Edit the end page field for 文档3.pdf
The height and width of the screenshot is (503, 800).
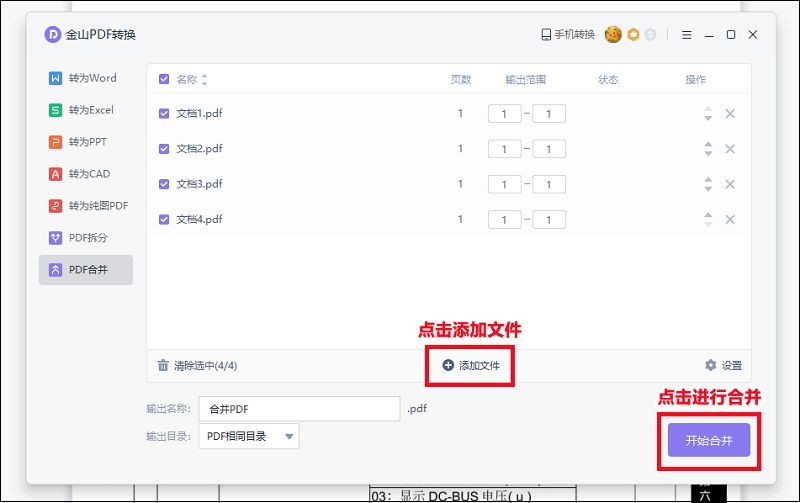click(549, 184)
